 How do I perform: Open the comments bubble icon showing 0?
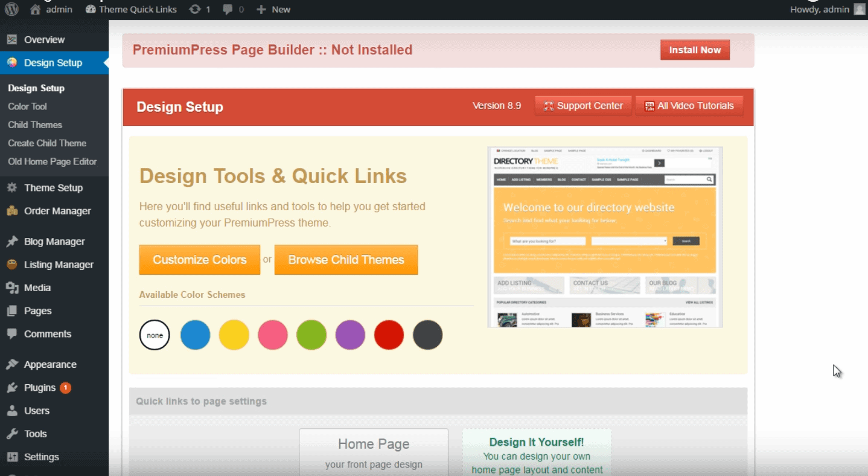coord(229,10)
